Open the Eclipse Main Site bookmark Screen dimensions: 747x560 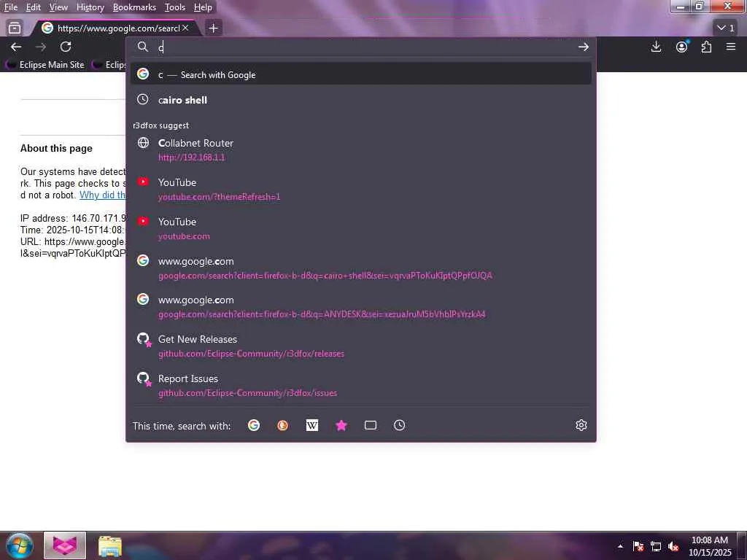[x=45, y=65]
